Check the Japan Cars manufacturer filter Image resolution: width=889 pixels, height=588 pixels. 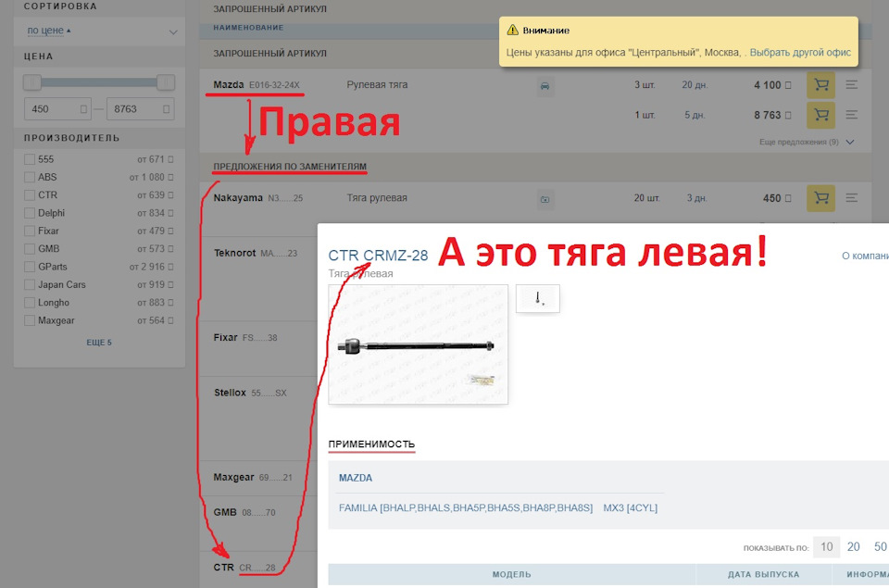[30, 285]
